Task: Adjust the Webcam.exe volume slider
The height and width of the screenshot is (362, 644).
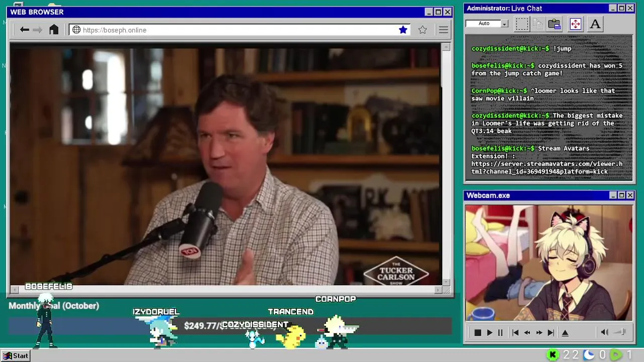Action: [620, 332]
